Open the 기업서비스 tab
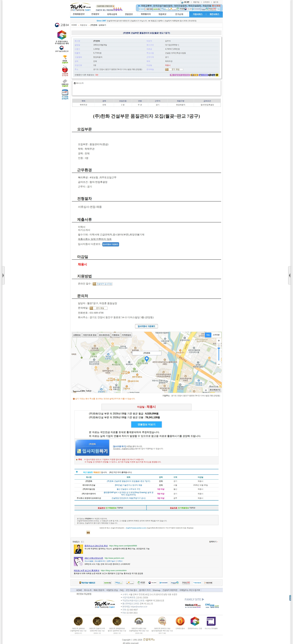Image resolution: width=293 pixels, height=644 pixels. tap(198, 14)
